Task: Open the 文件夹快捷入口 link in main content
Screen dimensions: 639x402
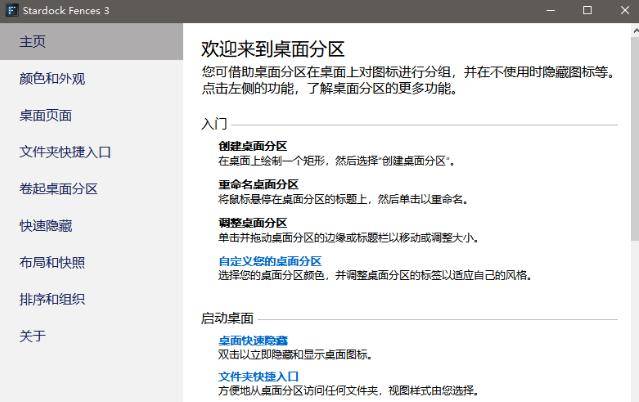Action: pyautogui.click(x=259, y=376)
